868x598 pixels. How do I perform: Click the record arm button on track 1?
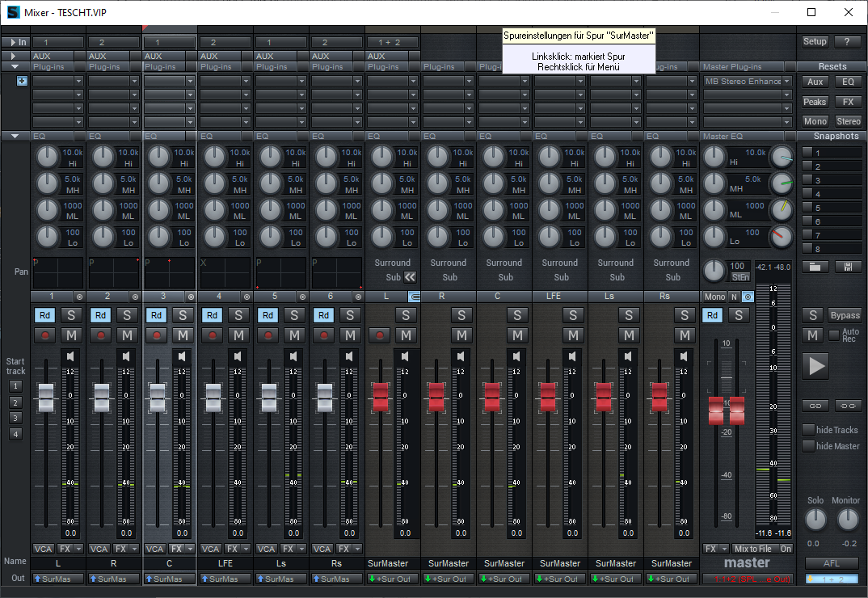pyautogui.click(x=44, y=335)
